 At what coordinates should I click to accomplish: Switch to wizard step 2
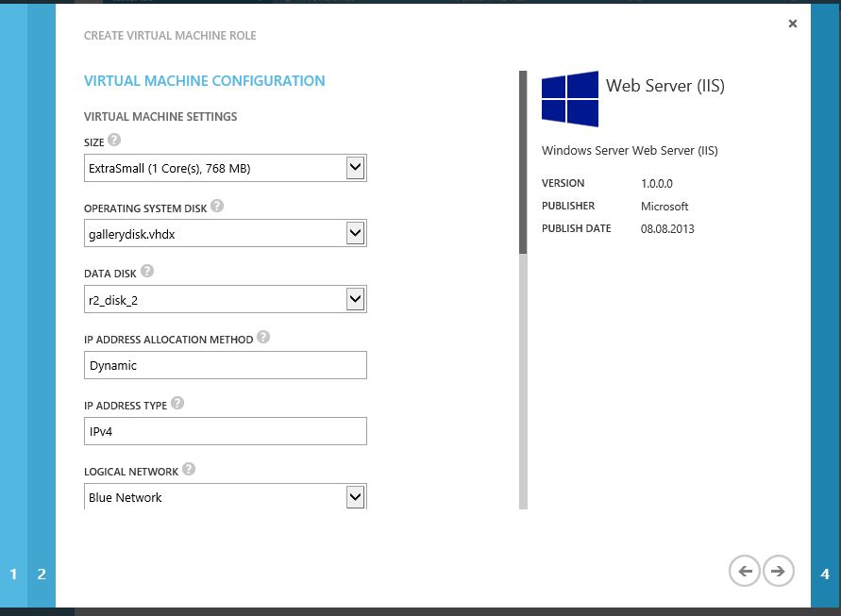click(x=41, y=574)
